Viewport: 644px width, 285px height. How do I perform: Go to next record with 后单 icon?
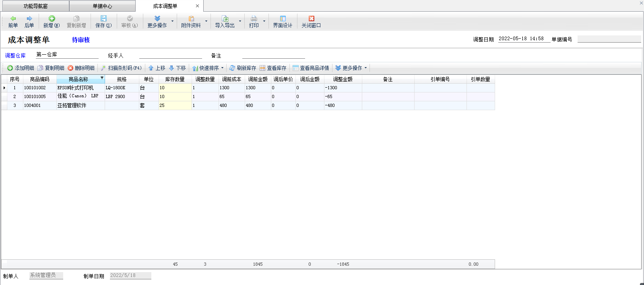click(x=29, y=18)
